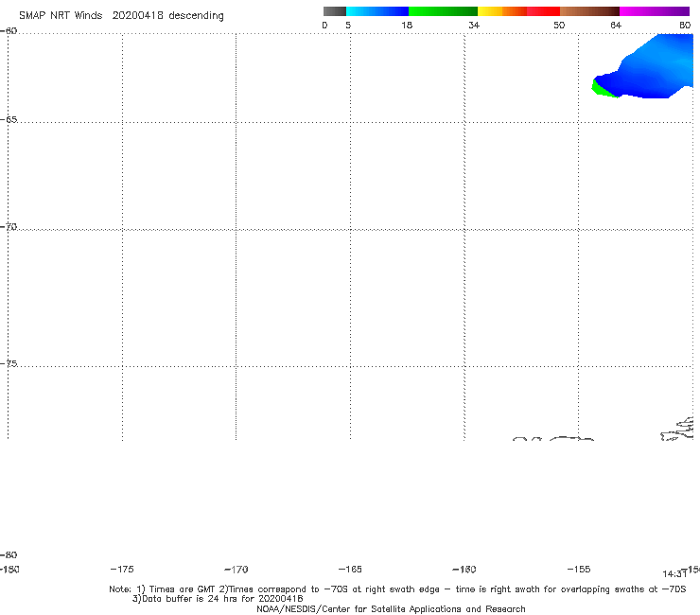Click the light blue 5-18 color bar segment
The height and width of the screenshot is (615, 700).
pyautogui.click(x=377, y=11)
